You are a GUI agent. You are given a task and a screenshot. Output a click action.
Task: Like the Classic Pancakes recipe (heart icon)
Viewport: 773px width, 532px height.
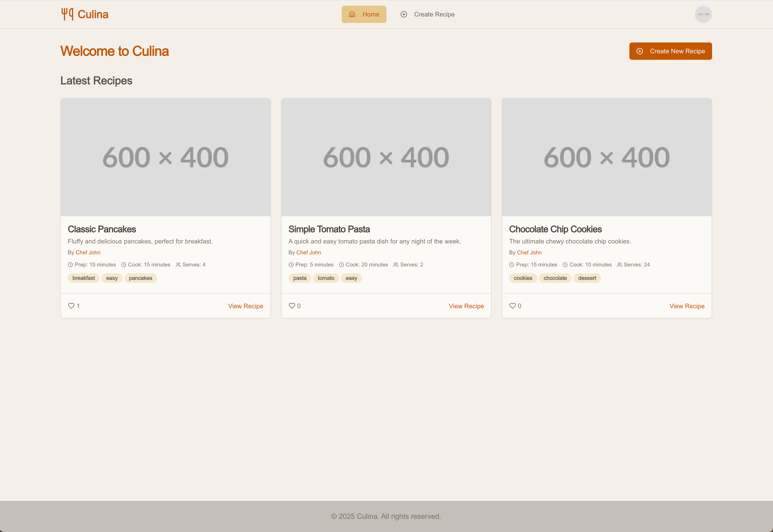tap(71, 306)
